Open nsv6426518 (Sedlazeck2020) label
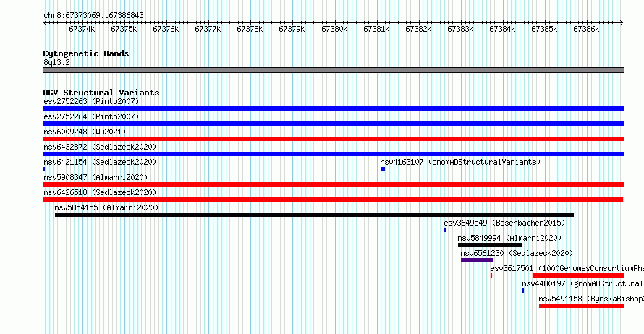644x334 pixels. [100, 192]
